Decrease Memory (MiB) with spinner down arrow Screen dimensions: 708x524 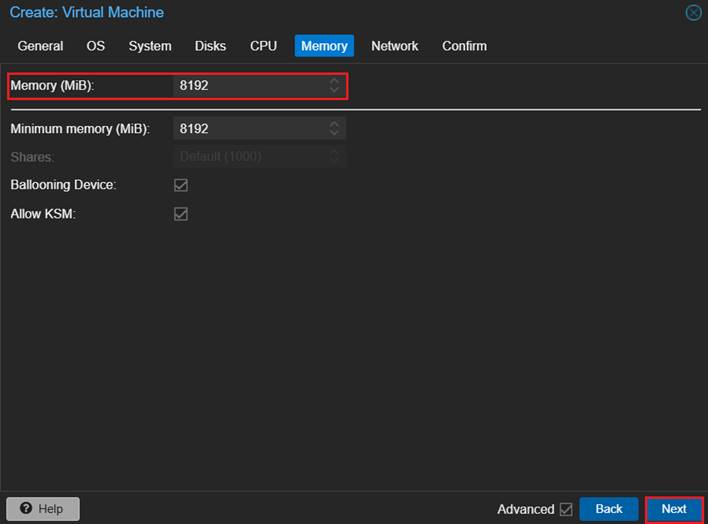point(335,91)
